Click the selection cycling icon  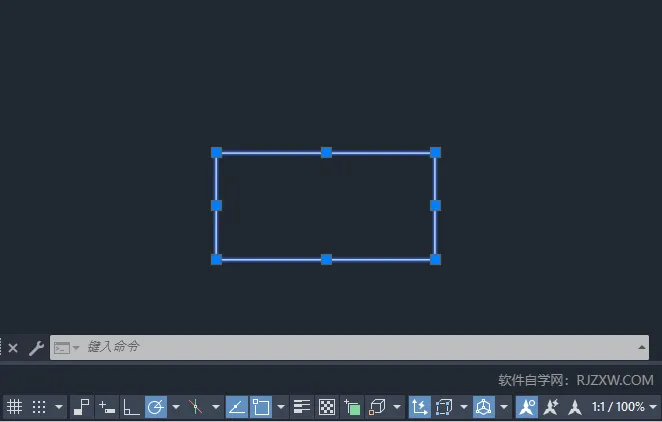pyautogui.click(x=352, y=407)
